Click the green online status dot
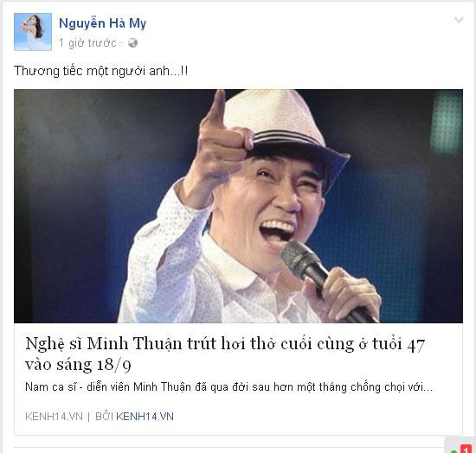This screenshot has width=476, height=453. tap(454, 451)
